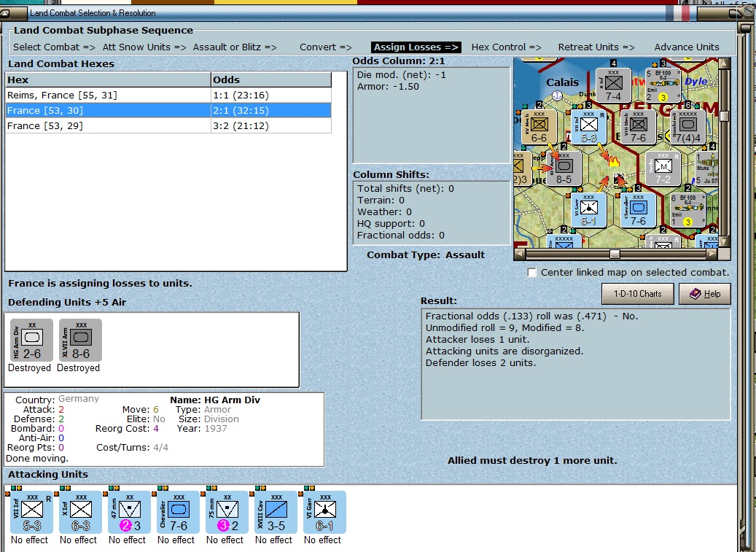Viewport: 756px width, 552px height.
Task: Click the Name: HG Arm Div detail text
Action: click(x=215, y=400)
